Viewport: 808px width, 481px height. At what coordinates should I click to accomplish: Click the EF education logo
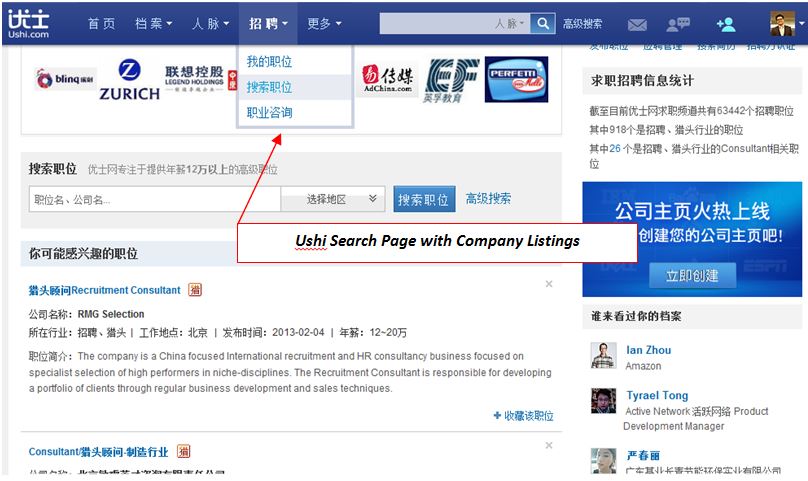pos(451,80)
